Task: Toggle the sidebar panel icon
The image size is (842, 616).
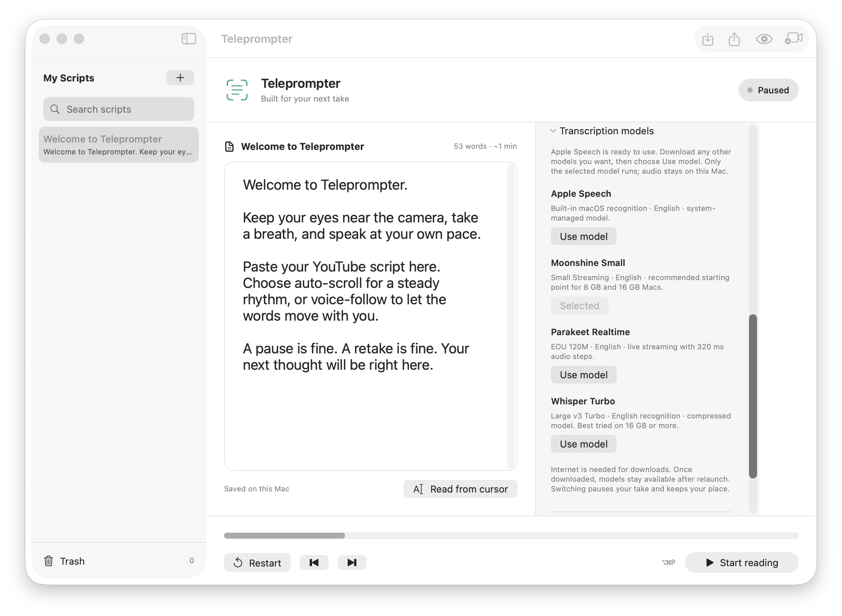Action: 188,39
